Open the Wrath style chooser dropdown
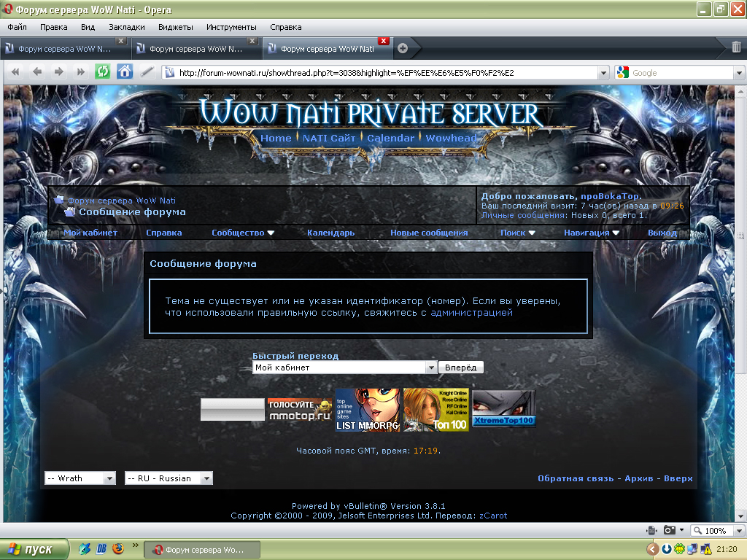747x560 pixels. pyautogui.click(x=80, y=478)
